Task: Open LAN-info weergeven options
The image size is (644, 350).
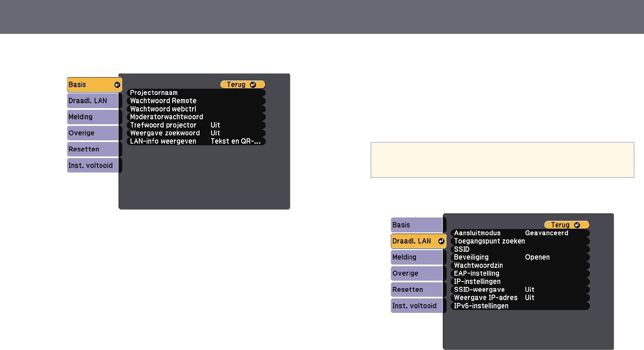Action: (196, 141)
